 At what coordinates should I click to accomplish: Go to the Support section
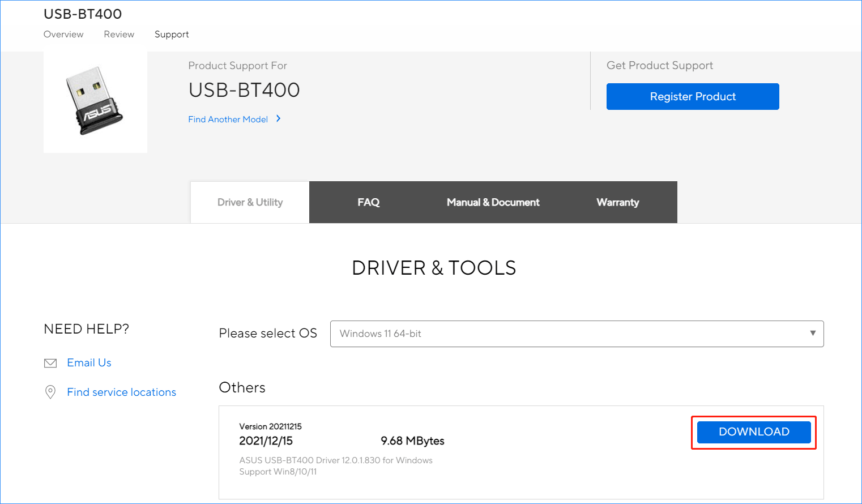coord(172,34)
